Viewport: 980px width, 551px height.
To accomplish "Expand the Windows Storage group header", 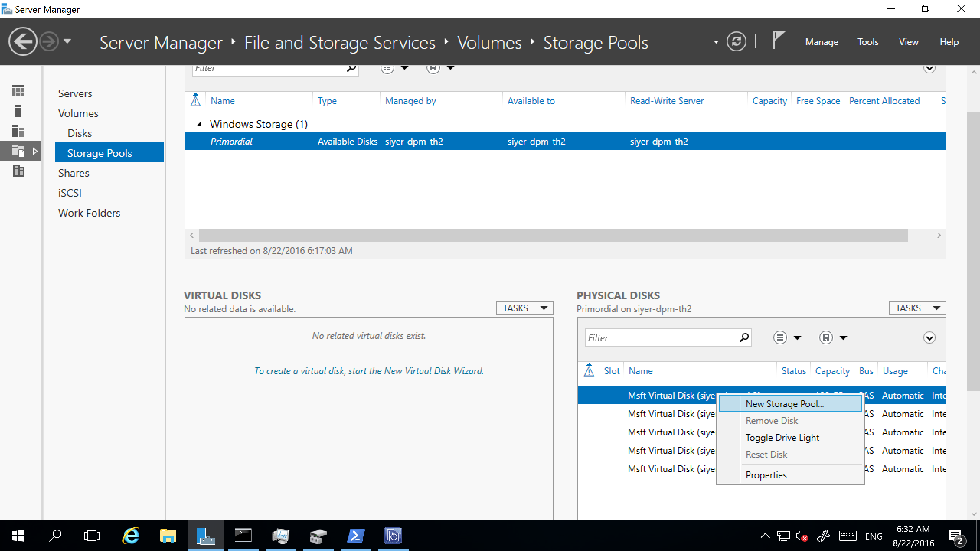I will coord(198,124).
